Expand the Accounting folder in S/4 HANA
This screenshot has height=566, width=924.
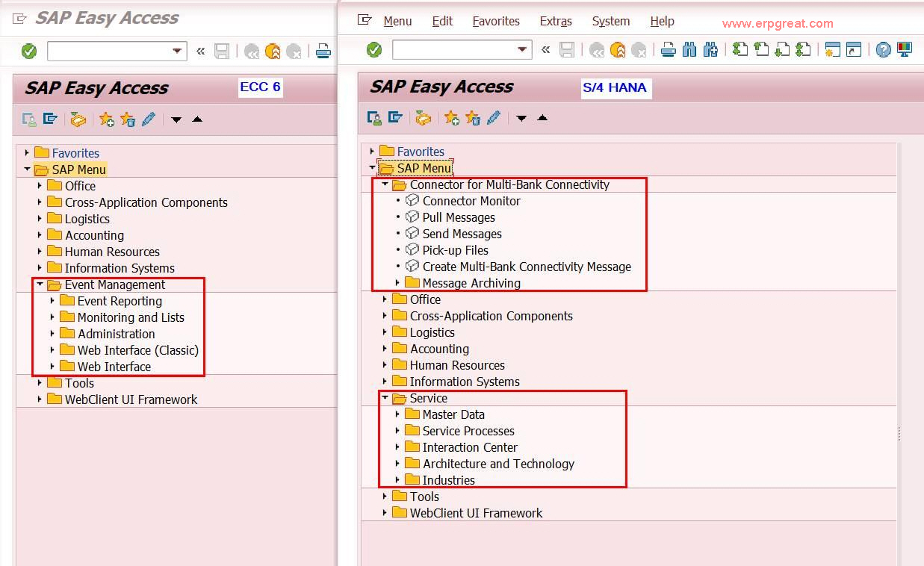click(385, 349)
